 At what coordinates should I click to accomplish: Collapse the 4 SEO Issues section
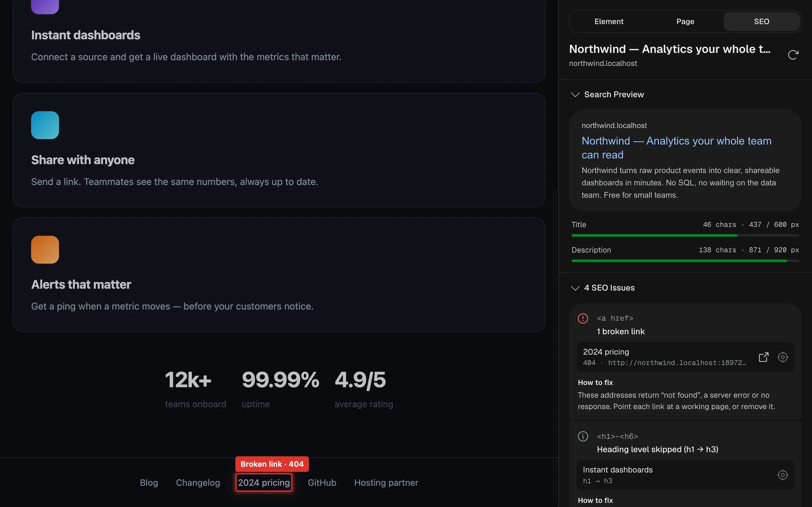pos(575,288)
